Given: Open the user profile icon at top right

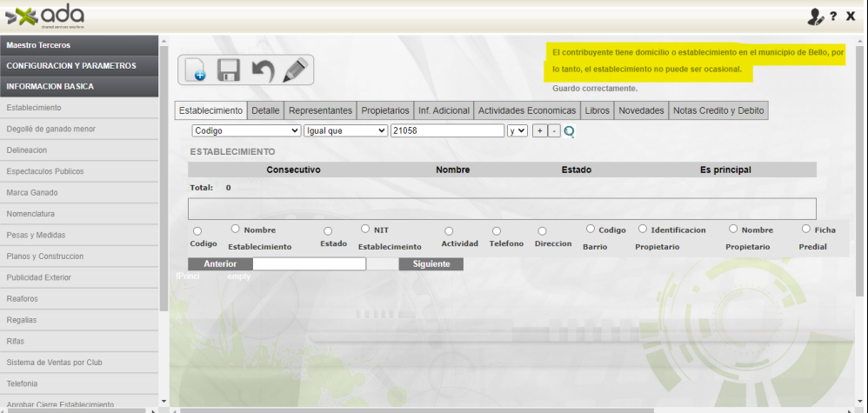Looking at the screenshot, I should [x=815, y=17].
